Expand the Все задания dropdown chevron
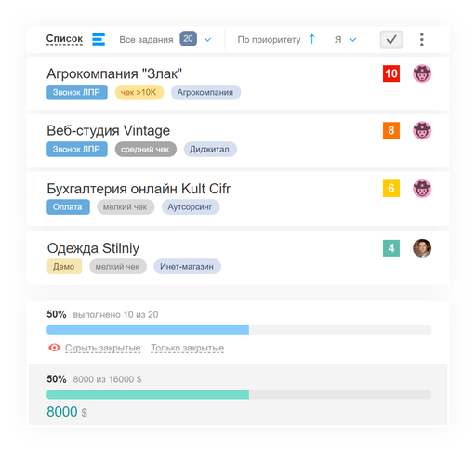The height and width of the screenshot is (476, 476). click(x=207, y=40)
